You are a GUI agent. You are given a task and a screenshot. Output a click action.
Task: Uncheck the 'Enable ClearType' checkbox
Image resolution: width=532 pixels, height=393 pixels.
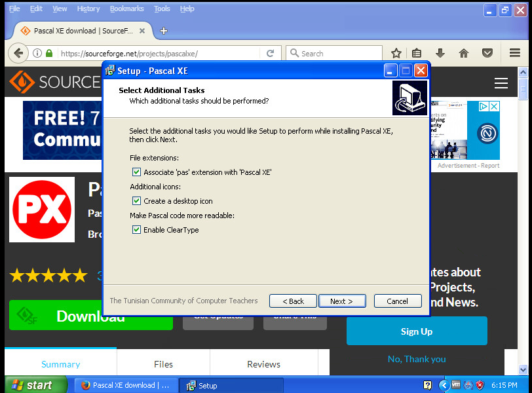[x=136, y=229]
